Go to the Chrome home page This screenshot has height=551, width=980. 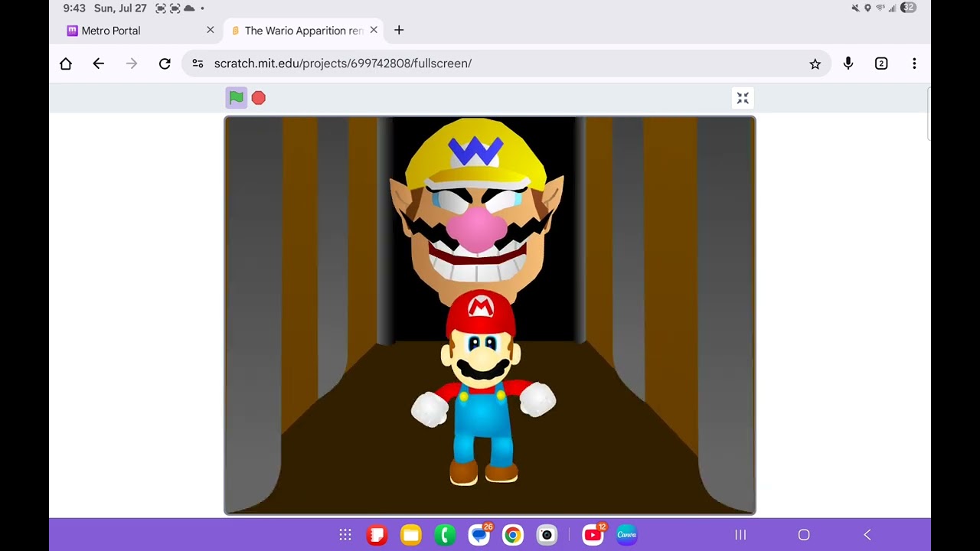coord(66,64)
